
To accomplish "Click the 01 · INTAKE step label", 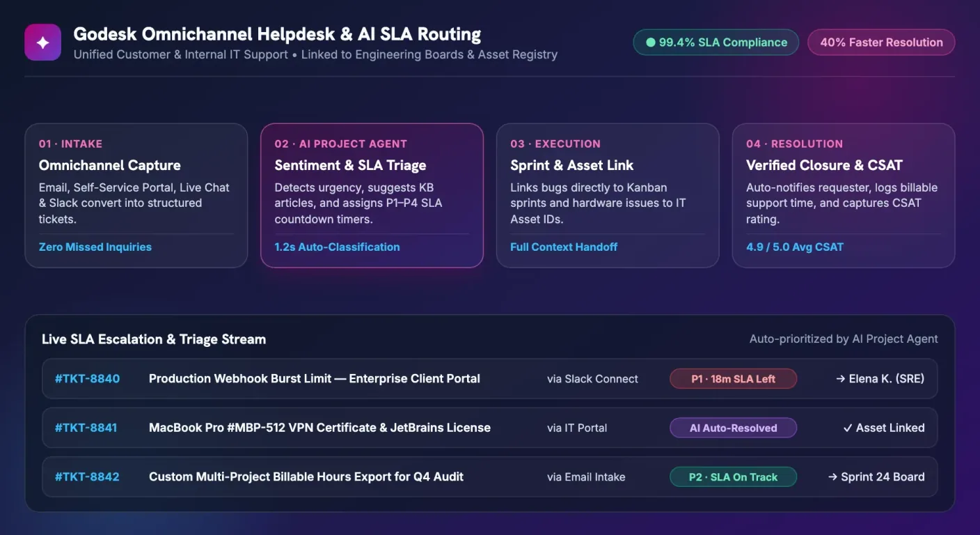I will (70, 144).
